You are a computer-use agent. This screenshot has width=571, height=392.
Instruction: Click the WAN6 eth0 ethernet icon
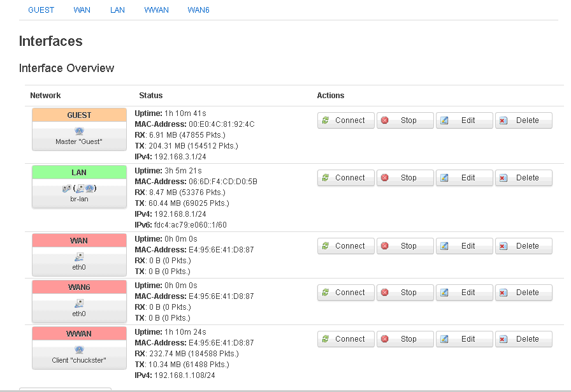tap(79, 303)
